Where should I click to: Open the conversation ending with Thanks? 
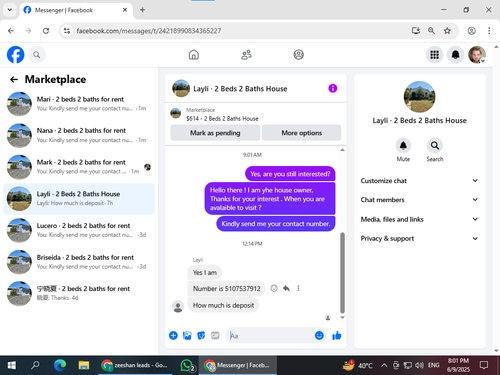(x=79, y=293)
